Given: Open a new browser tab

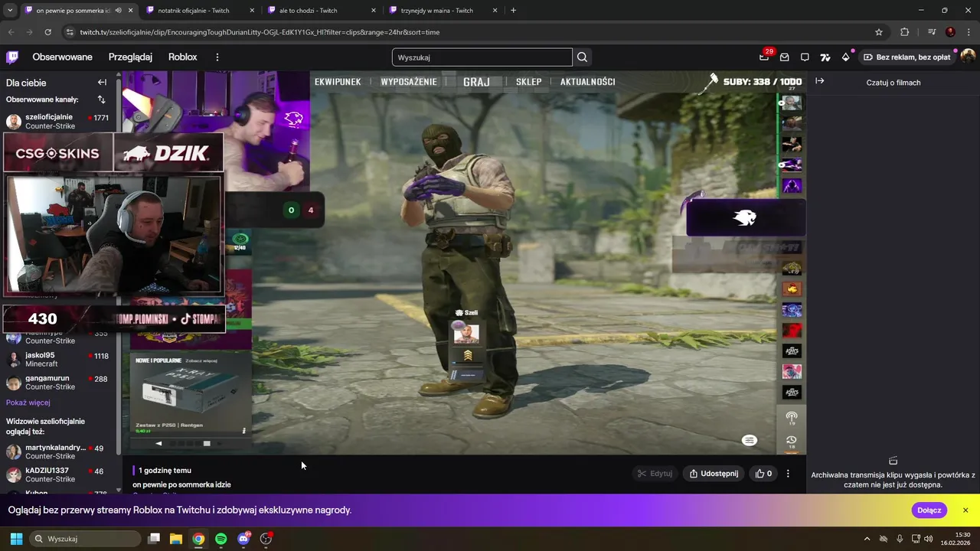Looking at the screenshot, I should (513, 11).
